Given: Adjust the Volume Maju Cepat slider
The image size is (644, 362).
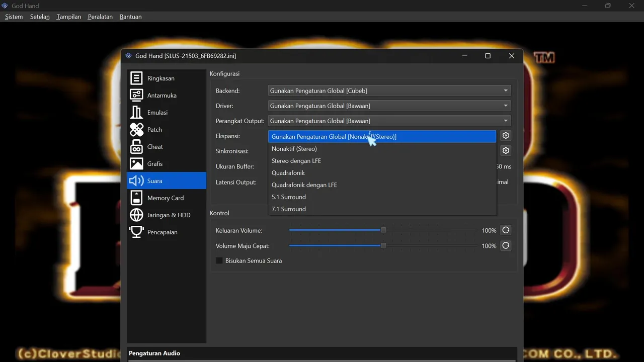Looking at the screenshot, I should [383, 246].
